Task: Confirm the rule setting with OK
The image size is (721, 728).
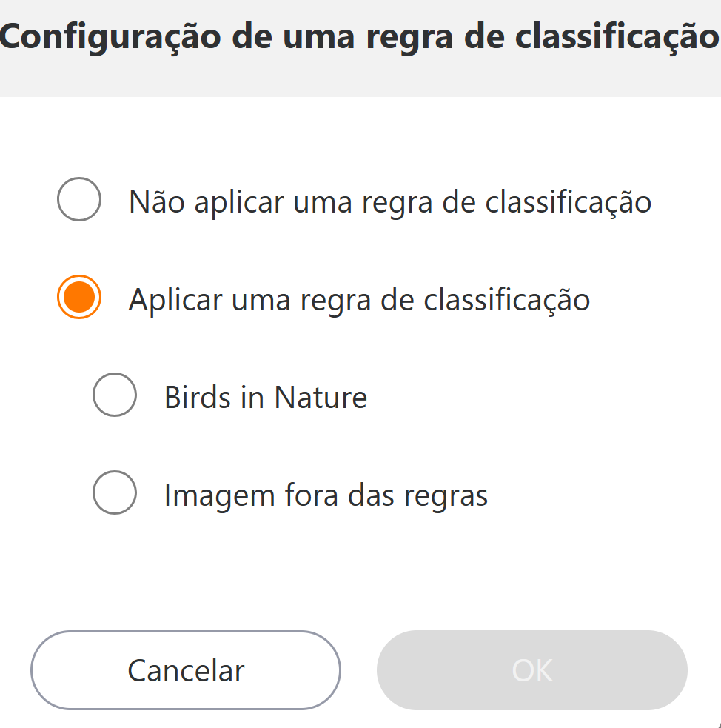Action: [x=531, y=670]
